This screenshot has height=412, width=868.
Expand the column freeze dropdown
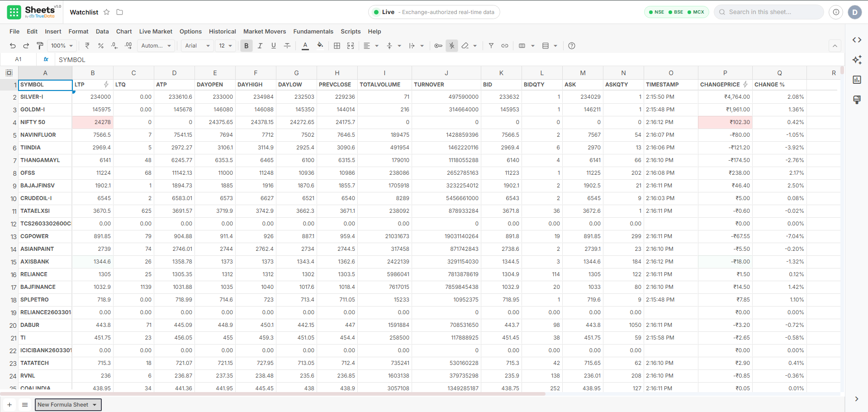click(x=533, y=46)
